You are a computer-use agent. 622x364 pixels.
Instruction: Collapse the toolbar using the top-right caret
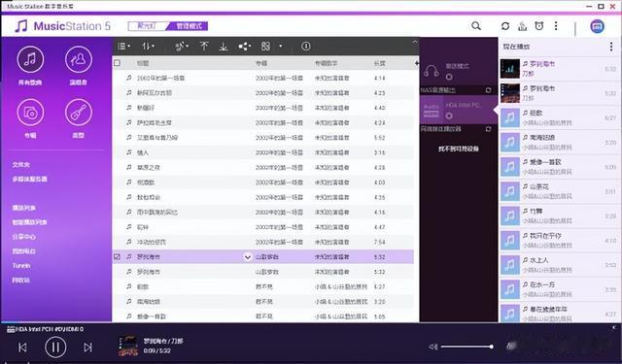click(x=415, y=42)
